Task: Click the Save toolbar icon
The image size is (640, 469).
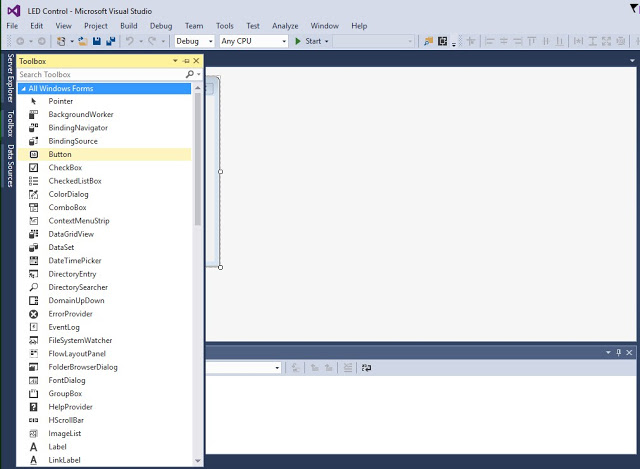Action: [97, 41]
